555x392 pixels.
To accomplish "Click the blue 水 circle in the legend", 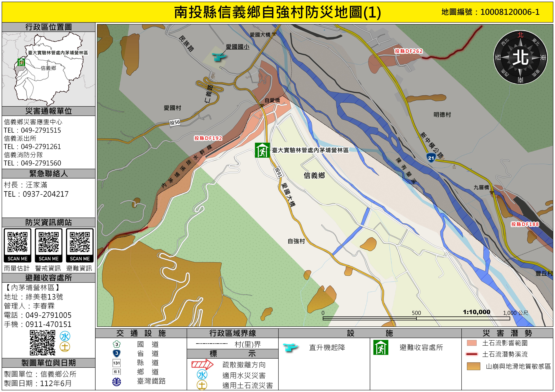I will click(202, 375).
